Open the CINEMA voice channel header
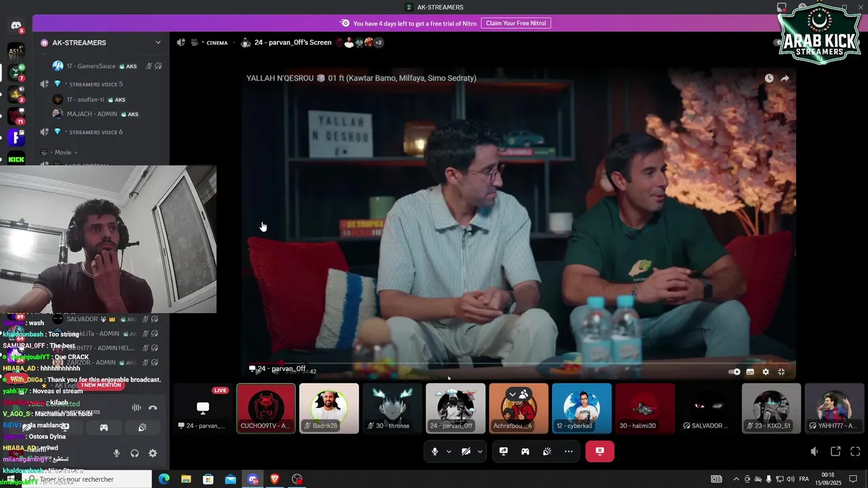Viewport: 868px width, 488px height. point(217,43)
